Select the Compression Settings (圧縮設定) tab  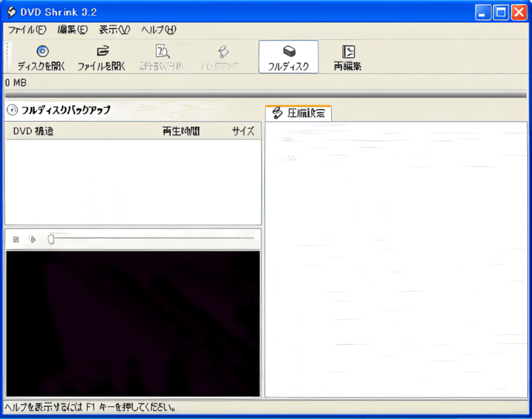299,114
